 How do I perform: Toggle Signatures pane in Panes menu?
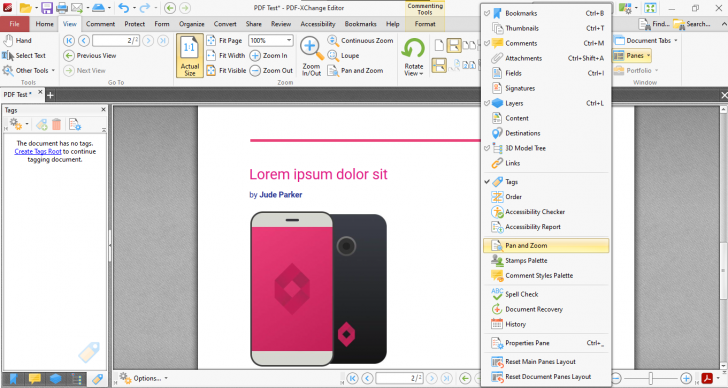tap(546, 88)
